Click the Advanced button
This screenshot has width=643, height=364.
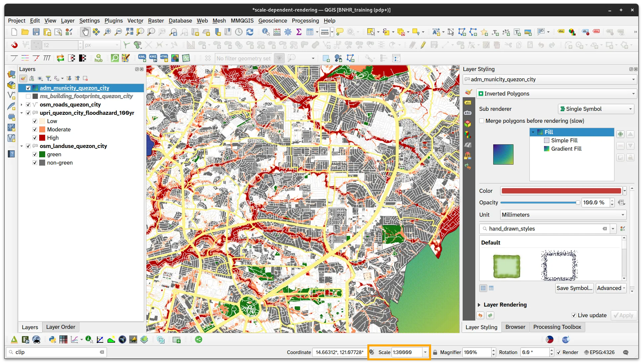click(x=611, y=288)
